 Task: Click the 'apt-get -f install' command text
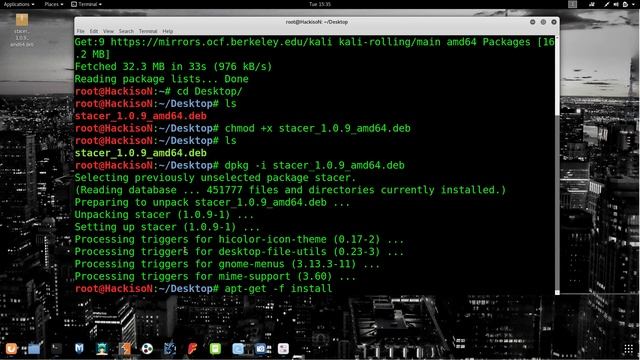pyautogui.click(x=278, y=289)
